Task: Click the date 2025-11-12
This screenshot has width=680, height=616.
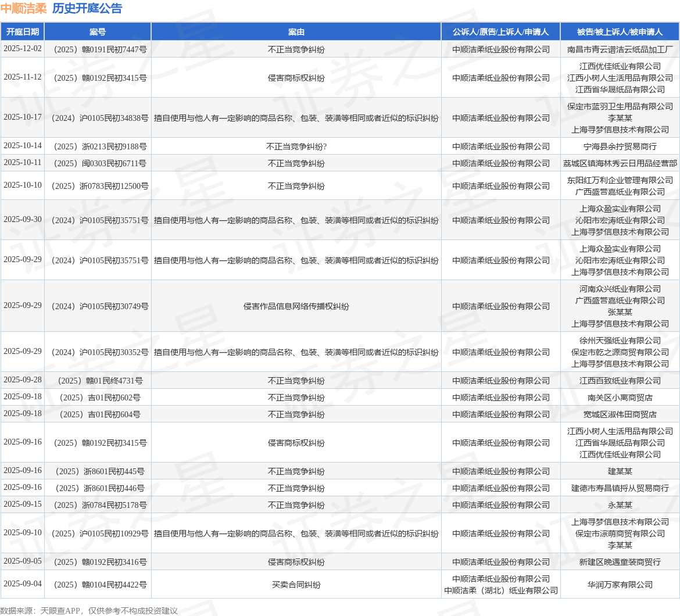Action: pyautogui.click(x=23, y=77)
